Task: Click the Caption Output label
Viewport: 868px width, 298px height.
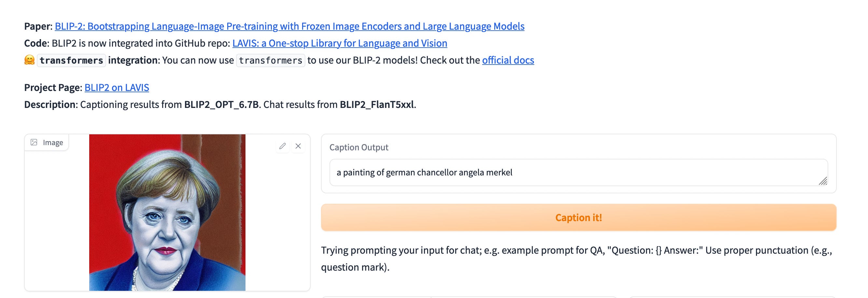Action: [359, 147]
